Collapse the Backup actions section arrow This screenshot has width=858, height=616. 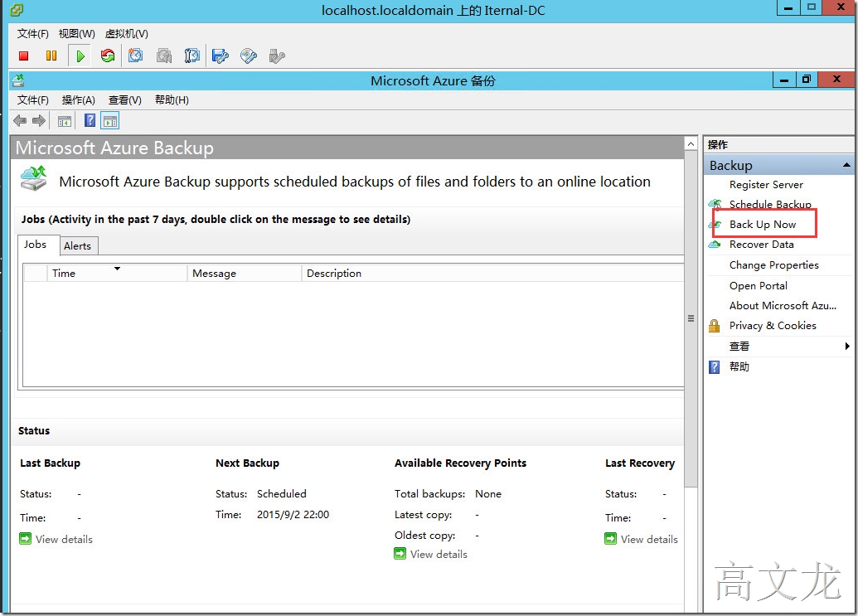[846, 165]
